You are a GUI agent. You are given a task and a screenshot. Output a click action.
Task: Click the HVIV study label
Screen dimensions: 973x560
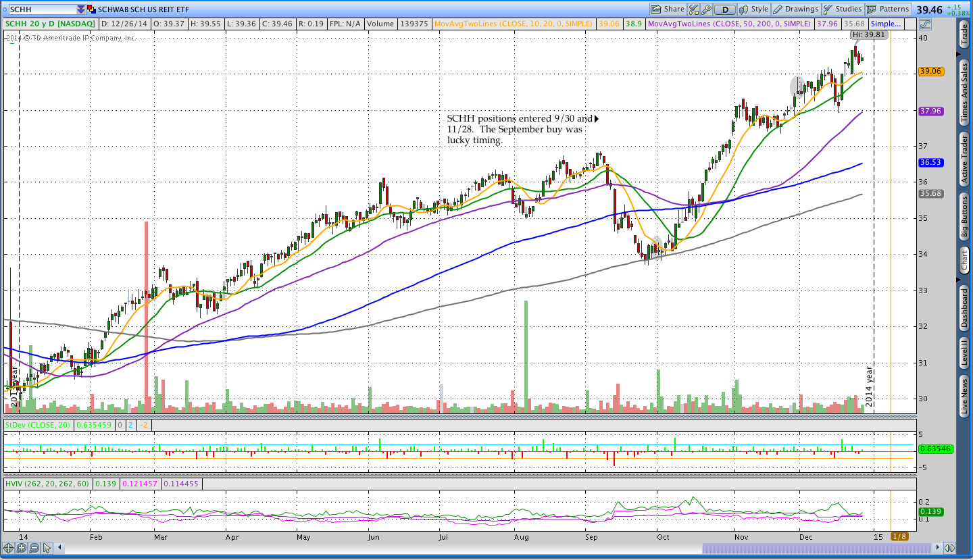tap(47, 484)
